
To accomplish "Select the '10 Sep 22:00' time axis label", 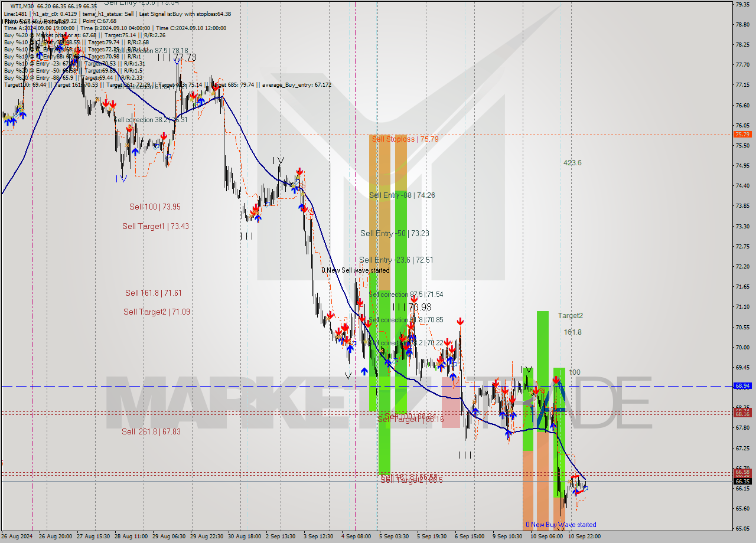I will coord(584,537).
